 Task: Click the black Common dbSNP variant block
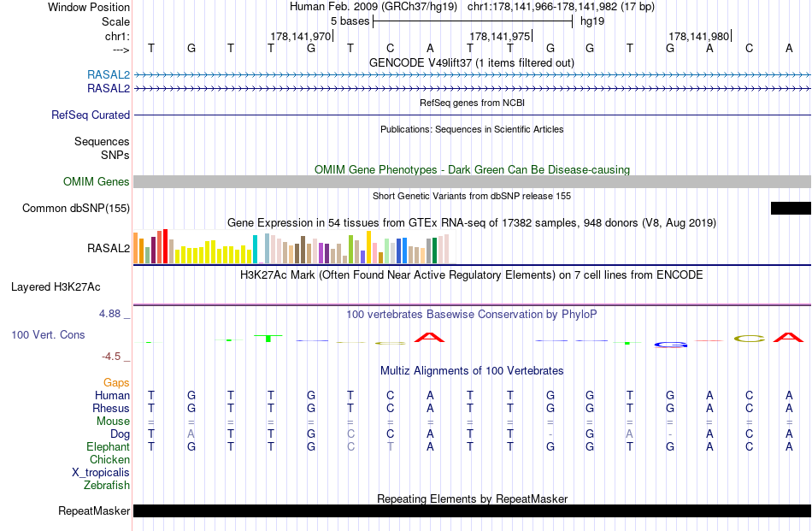pos(791,209)
